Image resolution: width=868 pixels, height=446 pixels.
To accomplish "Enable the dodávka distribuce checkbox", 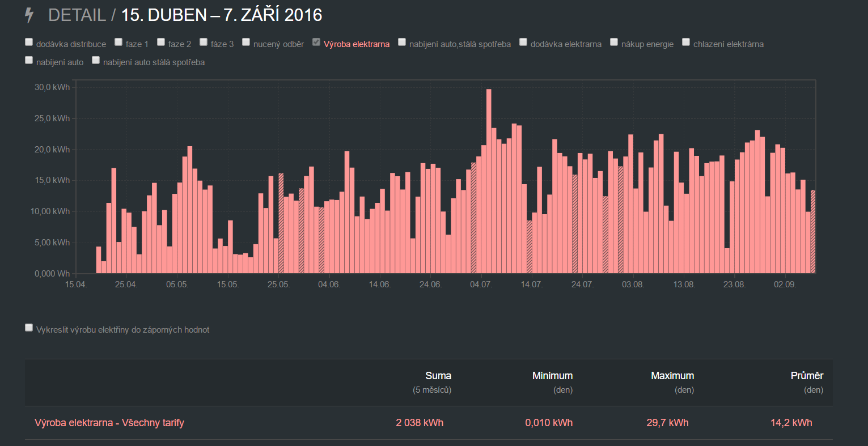I will (29, 41).
